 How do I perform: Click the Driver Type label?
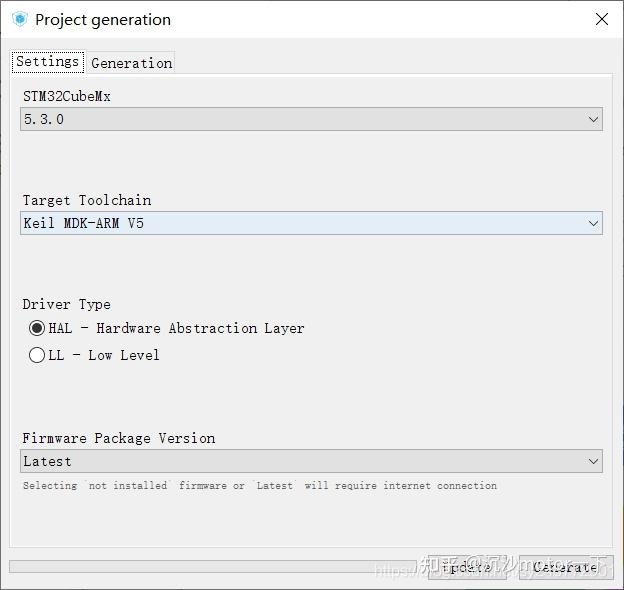coord(67,304)
